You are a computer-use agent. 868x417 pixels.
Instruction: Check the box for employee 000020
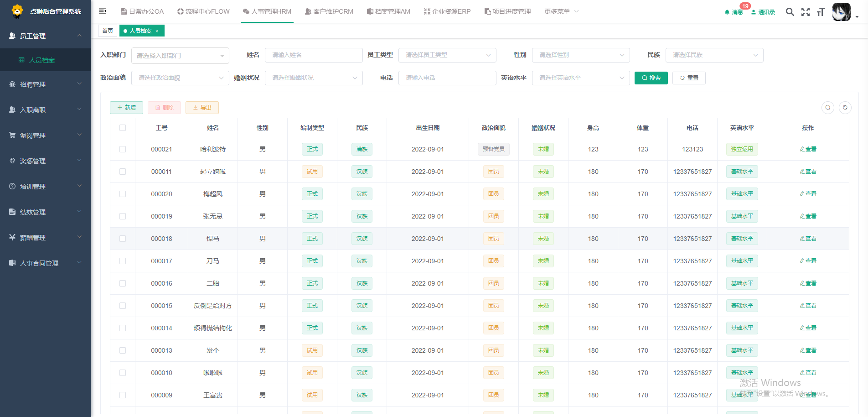pos(123,194)
